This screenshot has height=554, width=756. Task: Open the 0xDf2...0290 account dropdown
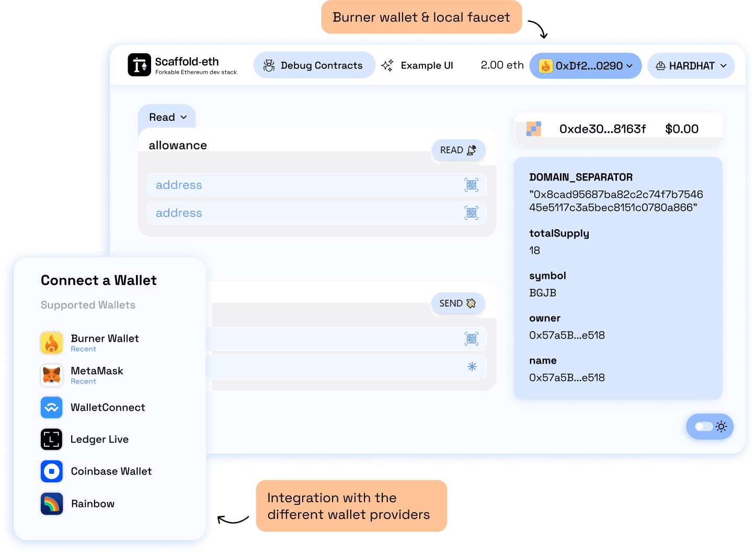point(586,66)
